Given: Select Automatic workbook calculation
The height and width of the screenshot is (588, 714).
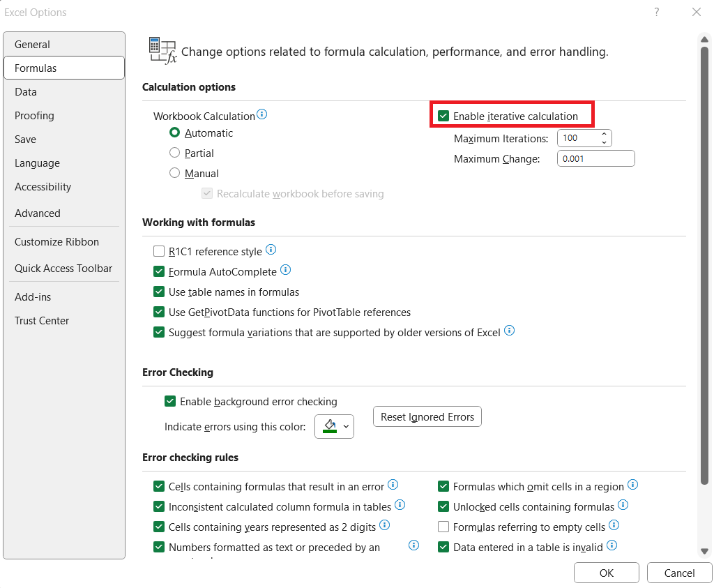Looking at the screenshot, I should coord(175,133).
